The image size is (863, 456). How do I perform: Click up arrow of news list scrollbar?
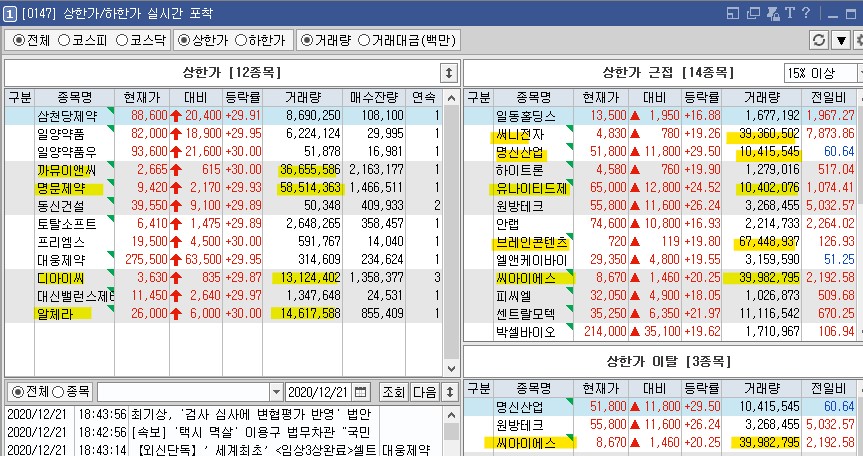click(x=451, y=415)
